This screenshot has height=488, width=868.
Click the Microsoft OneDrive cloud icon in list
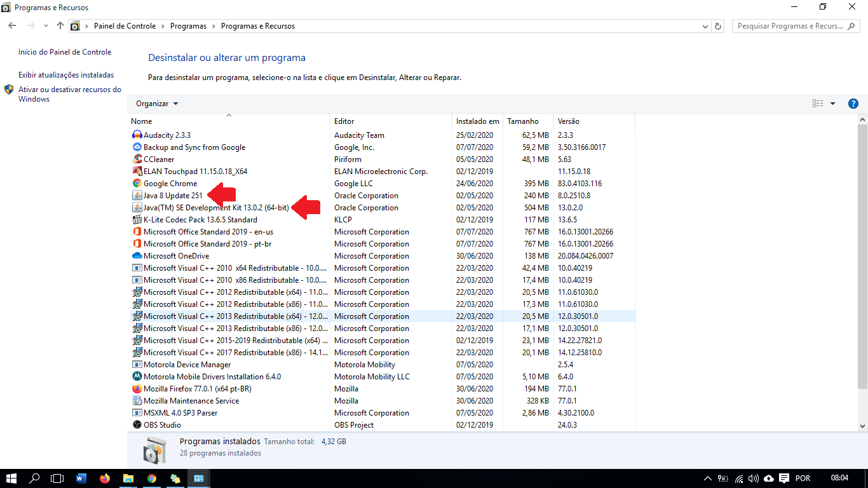tap(137, 255)
